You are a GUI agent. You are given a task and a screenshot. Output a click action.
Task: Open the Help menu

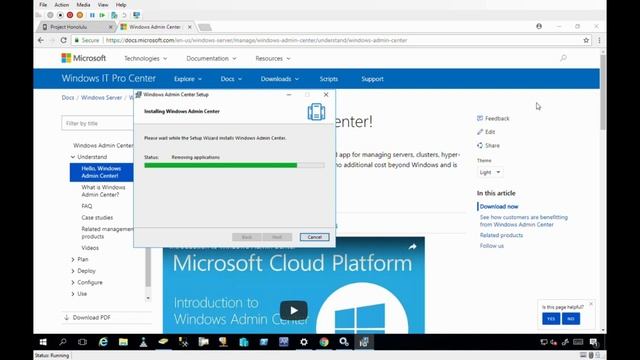coord(121,5)
